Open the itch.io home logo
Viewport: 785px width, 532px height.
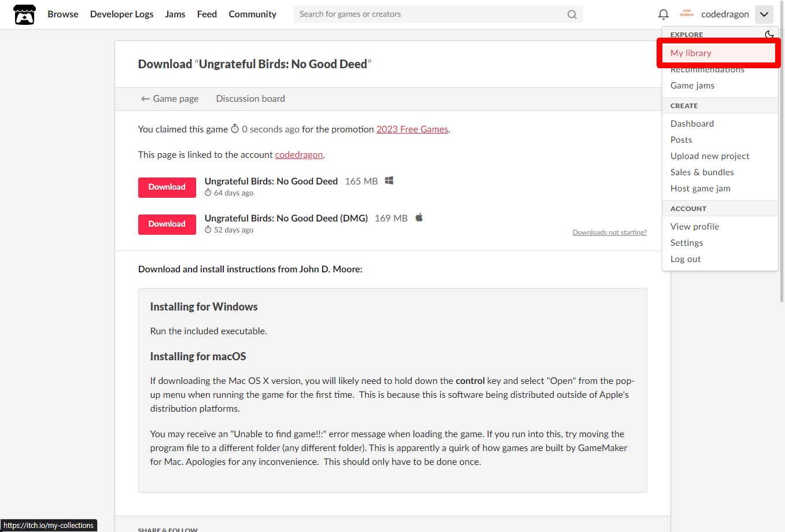[x=24, y=14]
